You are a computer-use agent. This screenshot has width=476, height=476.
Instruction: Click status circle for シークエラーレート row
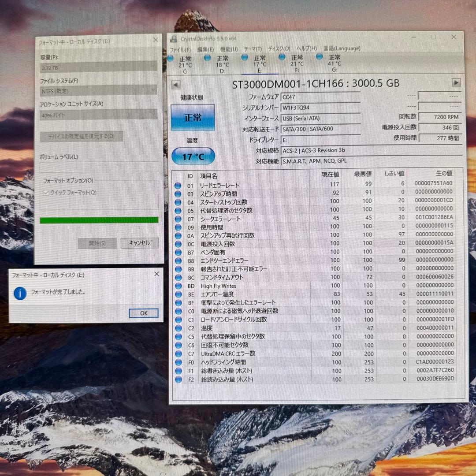coord(178,219)
